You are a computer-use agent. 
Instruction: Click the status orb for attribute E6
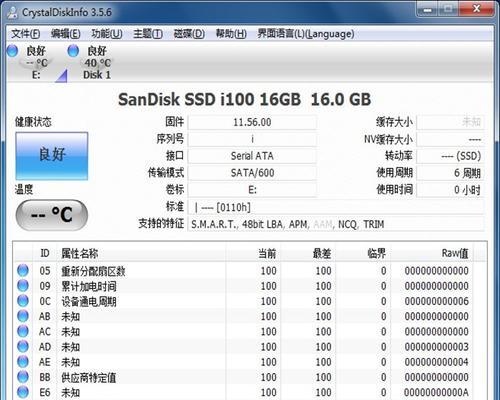pos(23,392)
